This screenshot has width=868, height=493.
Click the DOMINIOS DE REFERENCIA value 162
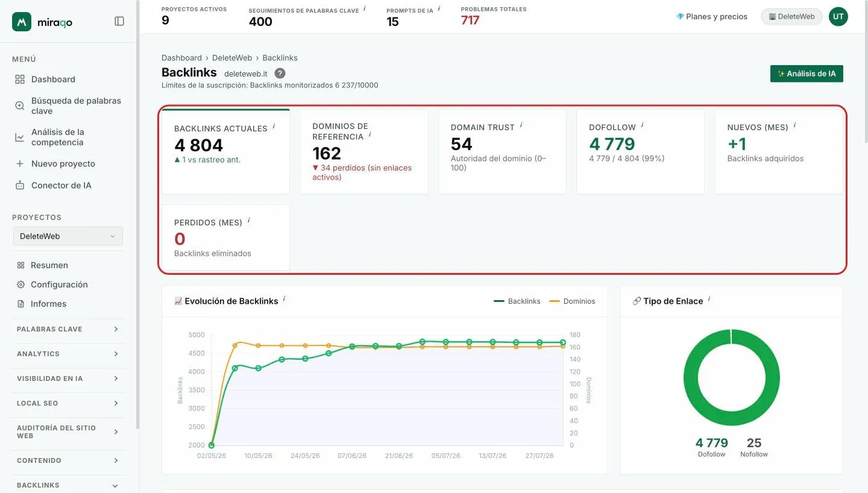click(x=327, y=154)
